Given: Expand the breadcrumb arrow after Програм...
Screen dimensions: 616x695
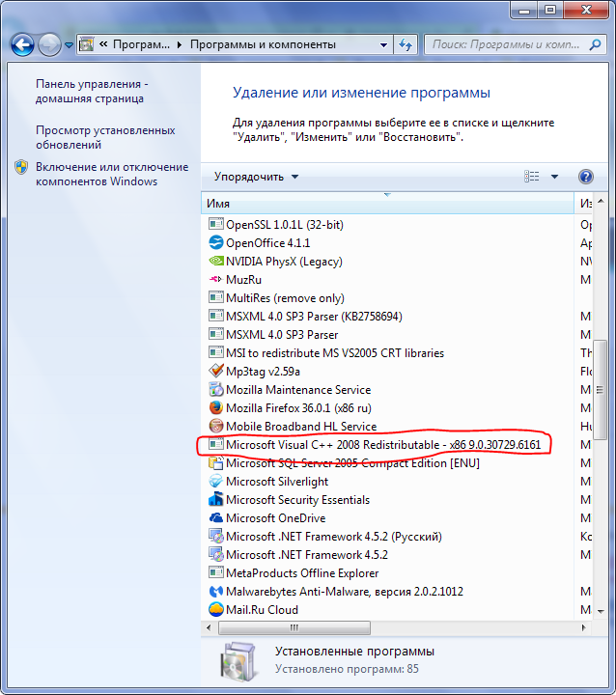Looking at the screenshot, I should point(180,44).
